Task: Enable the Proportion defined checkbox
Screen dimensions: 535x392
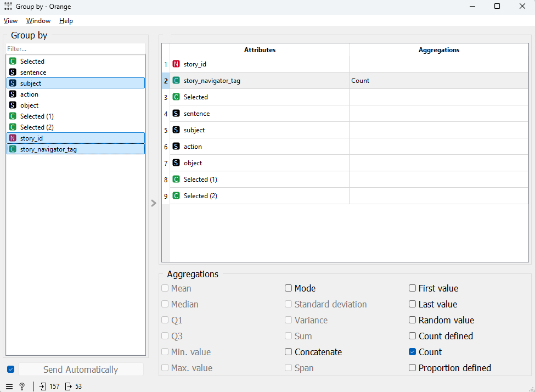Action: click(412, 368)
